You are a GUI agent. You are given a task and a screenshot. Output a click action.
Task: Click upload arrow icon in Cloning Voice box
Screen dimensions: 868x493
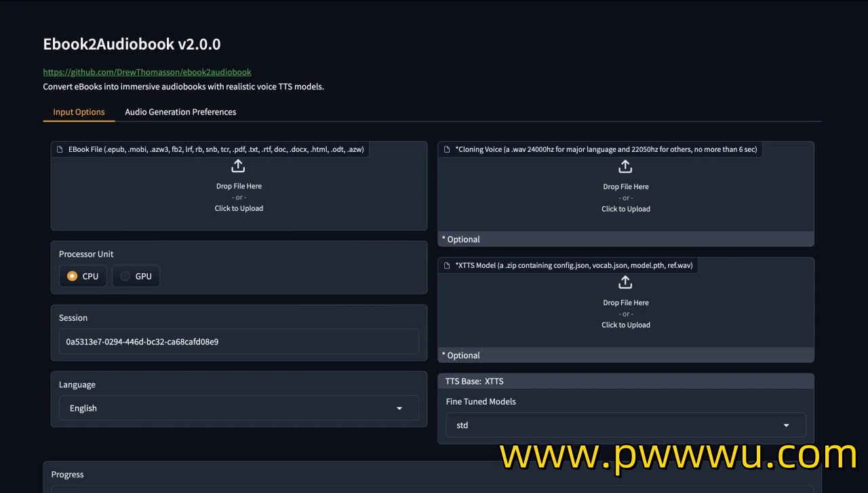(x=625, y=166)
